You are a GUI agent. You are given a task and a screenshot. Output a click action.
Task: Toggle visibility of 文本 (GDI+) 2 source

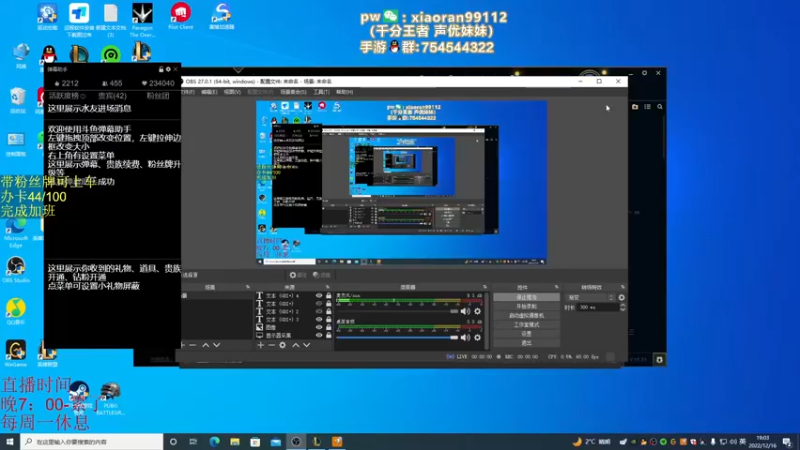[x=319, y=311]
